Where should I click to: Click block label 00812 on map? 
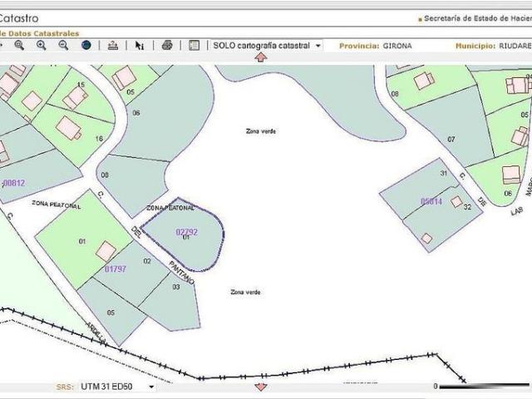(x=14, y=183)
